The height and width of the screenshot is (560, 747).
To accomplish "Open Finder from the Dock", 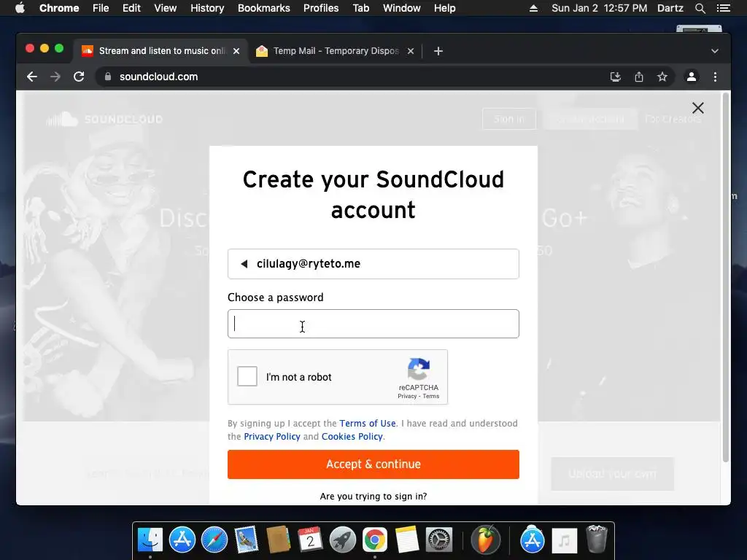I will pos(150,540).
